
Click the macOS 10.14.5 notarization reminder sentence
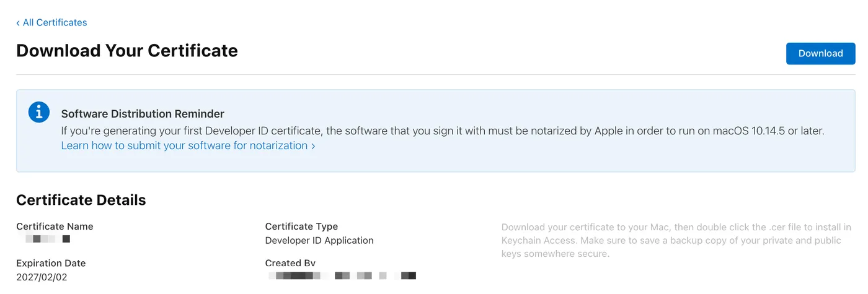[x=443, y=131]
